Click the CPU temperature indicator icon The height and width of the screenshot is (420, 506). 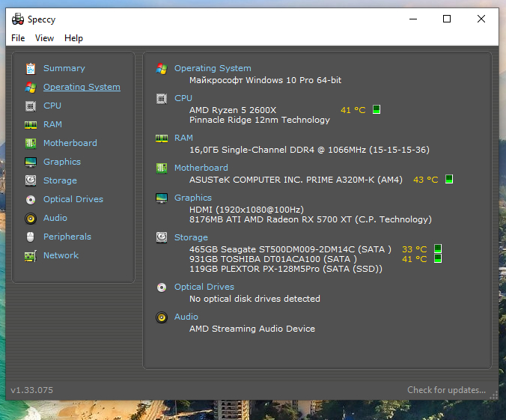pyautogui.click(x=377, y=110)
